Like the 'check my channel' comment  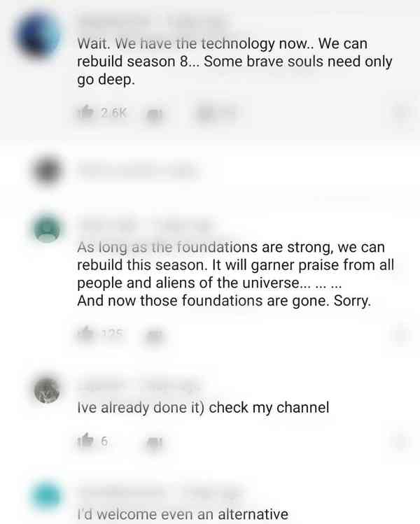coord(85,441)
